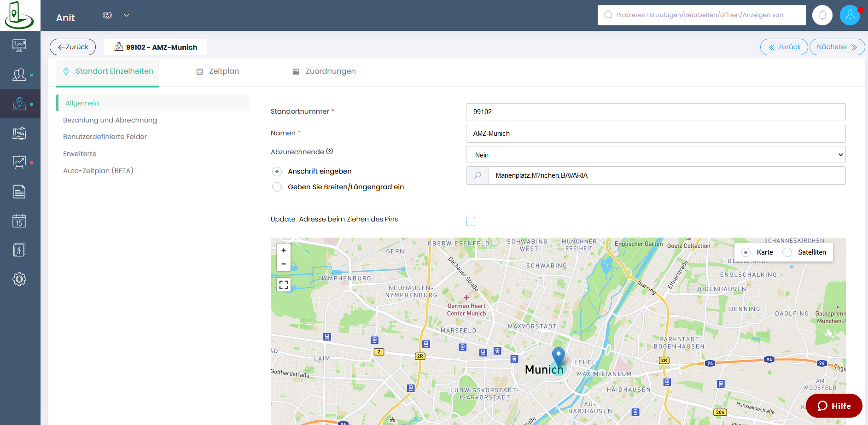This screenshot has width=868, height=425.
Task: Open the Zuordnungen tab
Action: tap(324, 71)
